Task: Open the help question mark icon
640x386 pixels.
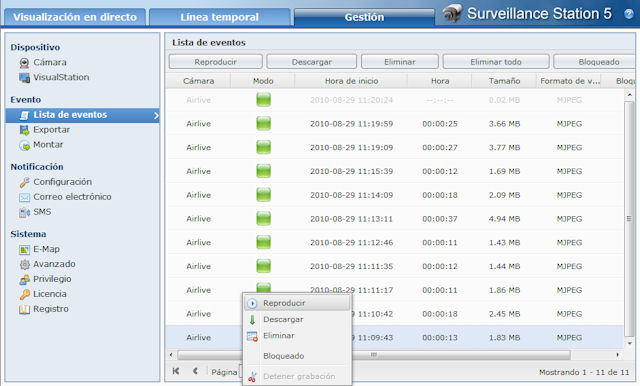Action: click(x=629, y=14)
